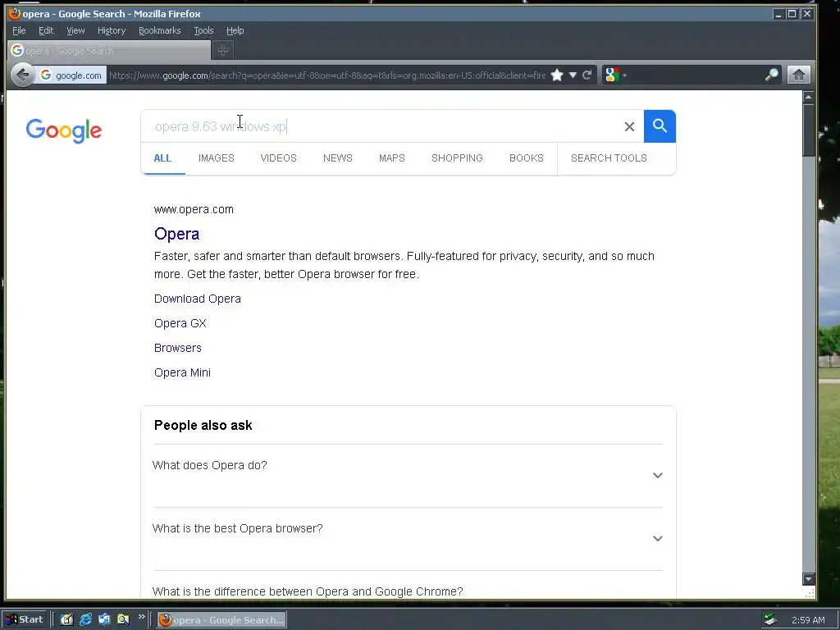Click the scrollbar up arrow
The width and height of the screenshot is (840, 630).
pos(808,97)
